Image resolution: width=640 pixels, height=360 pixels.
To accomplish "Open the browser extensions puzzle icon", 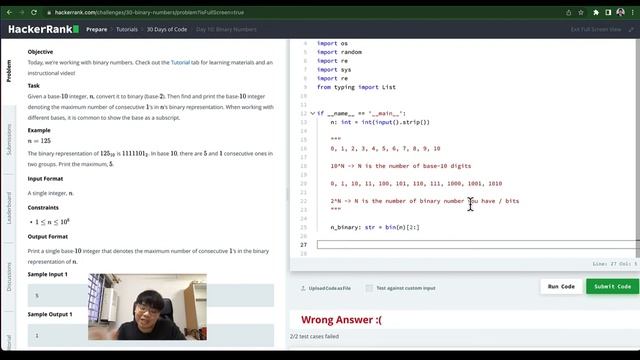I will 596,13.
